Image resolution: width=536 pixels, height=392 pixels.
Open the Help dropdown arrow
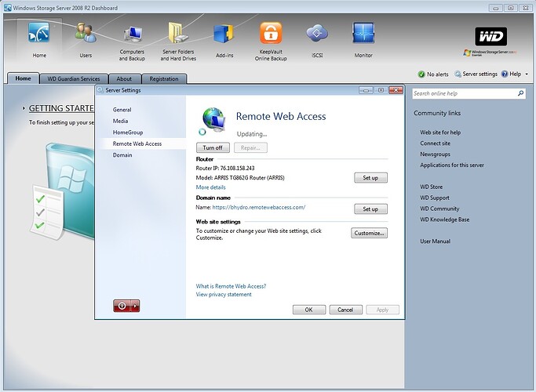(x=527, y=74)
